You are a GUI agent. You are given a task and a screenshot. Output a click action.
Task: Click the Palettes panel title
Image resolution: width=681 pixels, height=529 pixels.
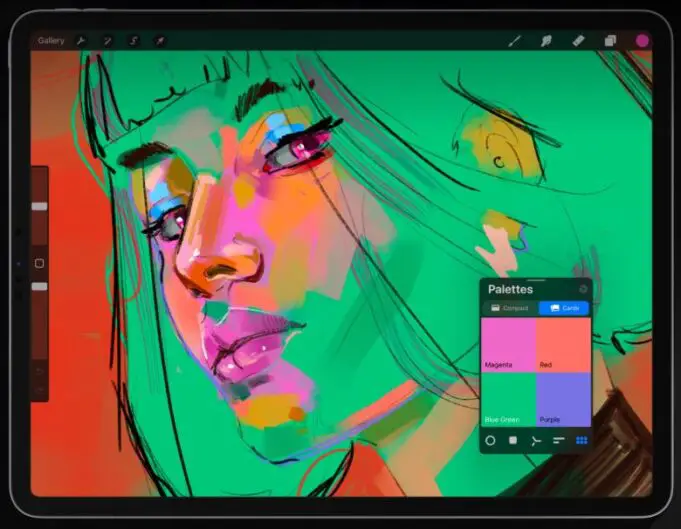pyautogui.click(x=510, y=289)
